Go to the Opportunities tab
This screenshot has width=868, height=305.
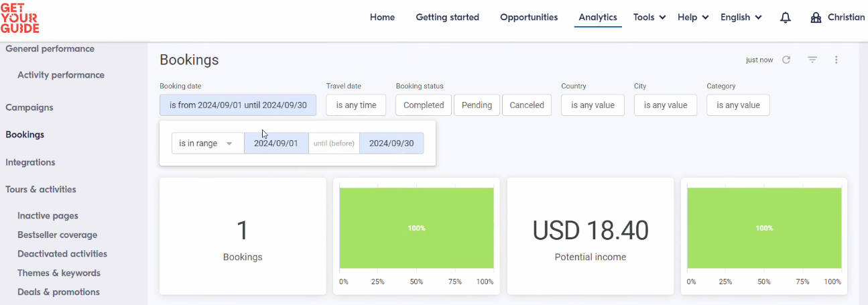[x=529, y=17]
